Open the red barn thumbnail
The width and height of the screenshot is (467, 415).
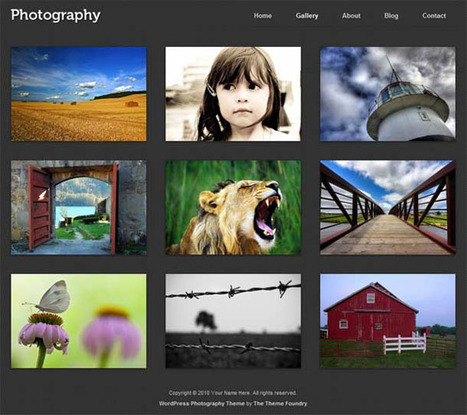click(388, 321)
